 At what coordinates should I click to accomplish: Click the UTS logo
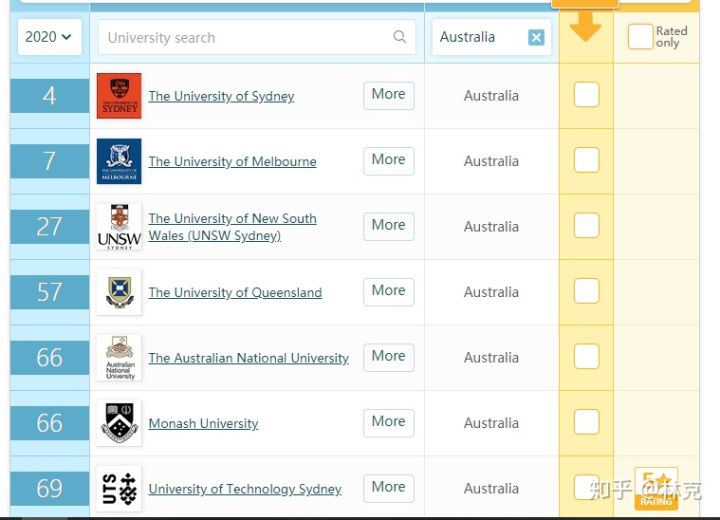coord(119,488)
